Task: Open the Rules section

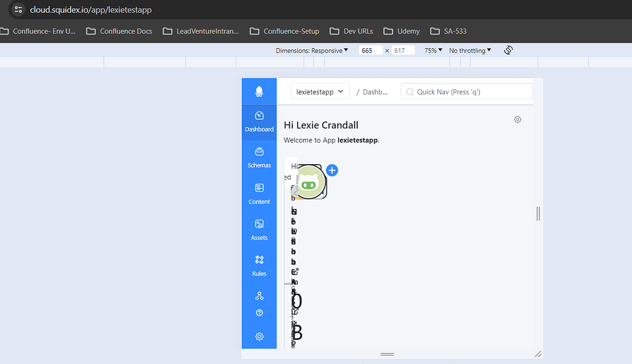Action: 259,265
